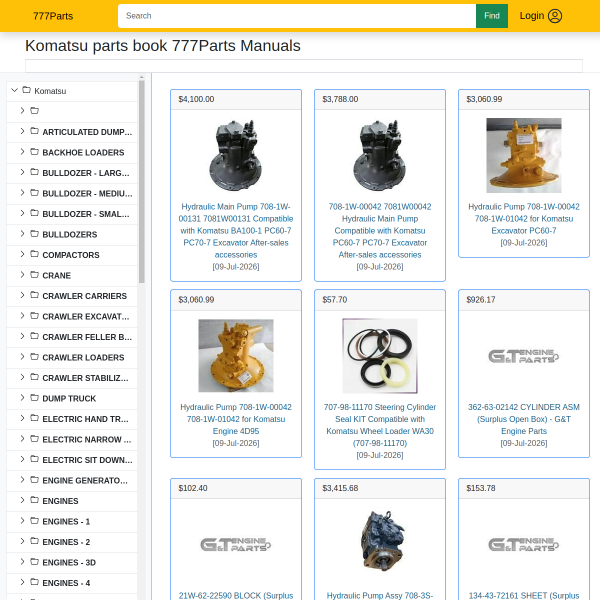Open 708-1W-00042 7081W00042 Hydraulic Main Pump link
Screen dimensions: 600x600
point(380,230)
